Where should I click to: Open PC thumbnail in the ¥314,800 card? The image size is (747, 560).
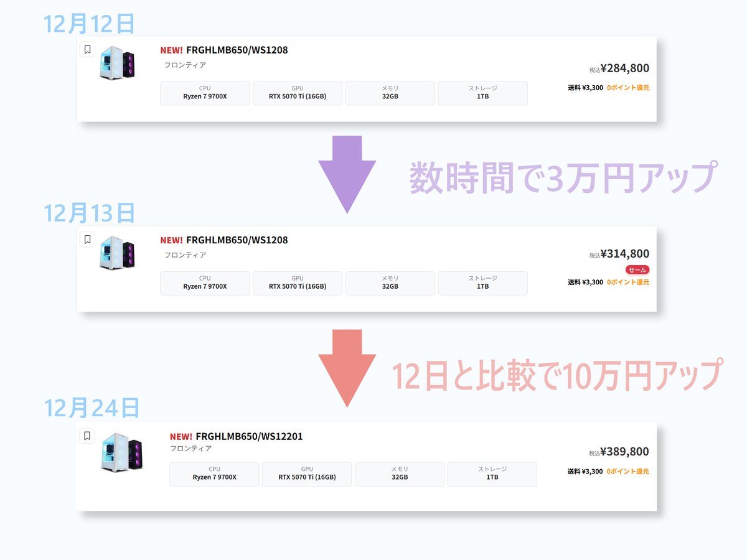[118, 253]
